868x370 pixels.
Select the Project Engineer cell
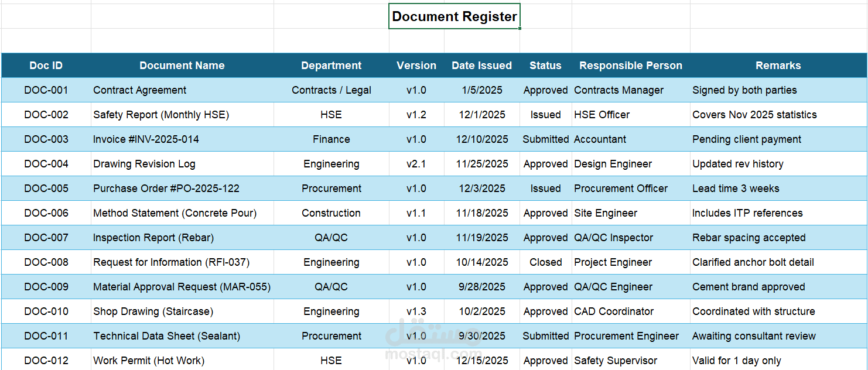(x=631, y=262)
